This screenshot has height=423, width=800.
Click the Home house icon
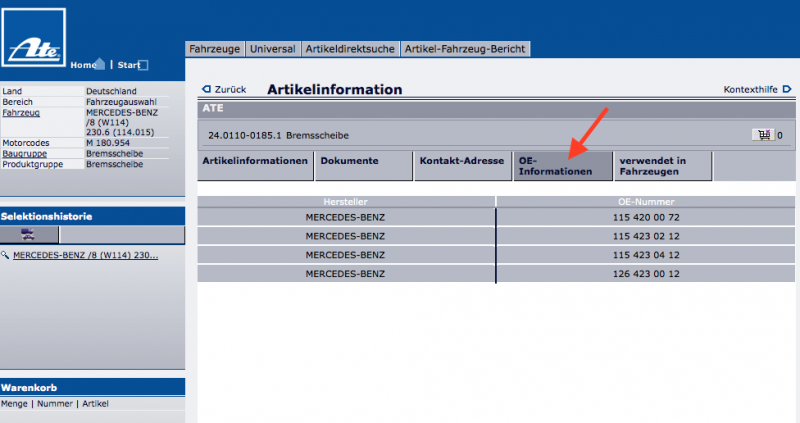99,64
